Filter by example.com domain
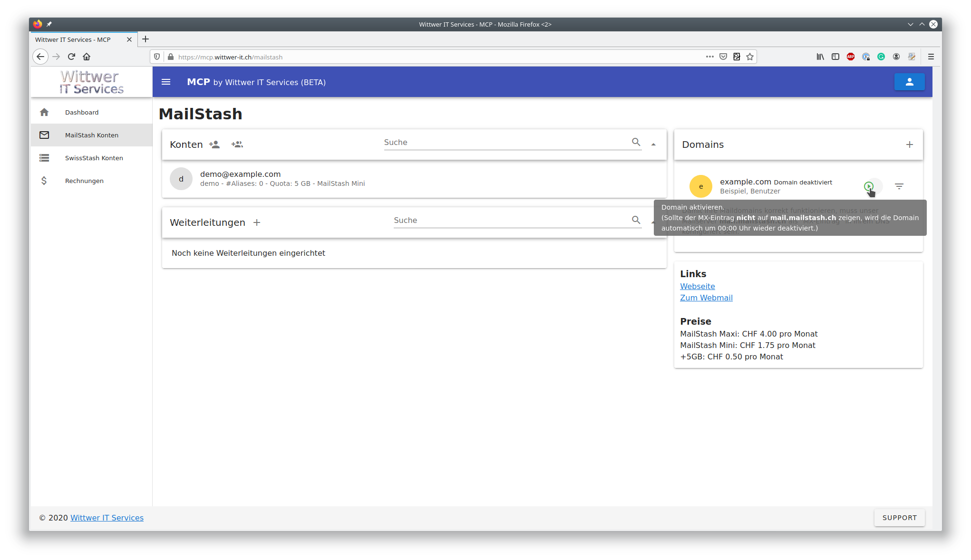 [899, 186]
